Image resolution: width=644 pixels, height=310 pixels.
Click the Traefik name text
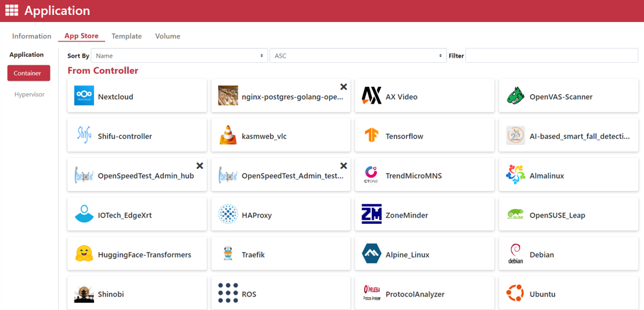[x=253, y=254]
